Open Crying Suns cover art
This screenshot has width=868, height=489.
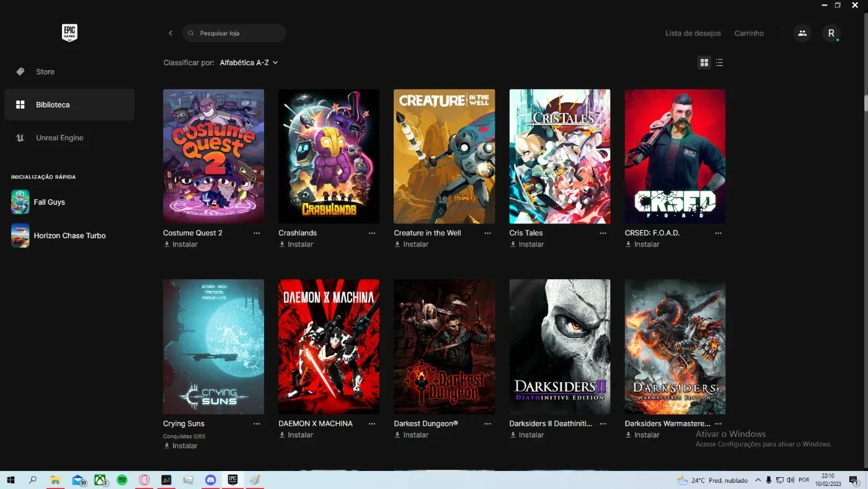[213, 347]
